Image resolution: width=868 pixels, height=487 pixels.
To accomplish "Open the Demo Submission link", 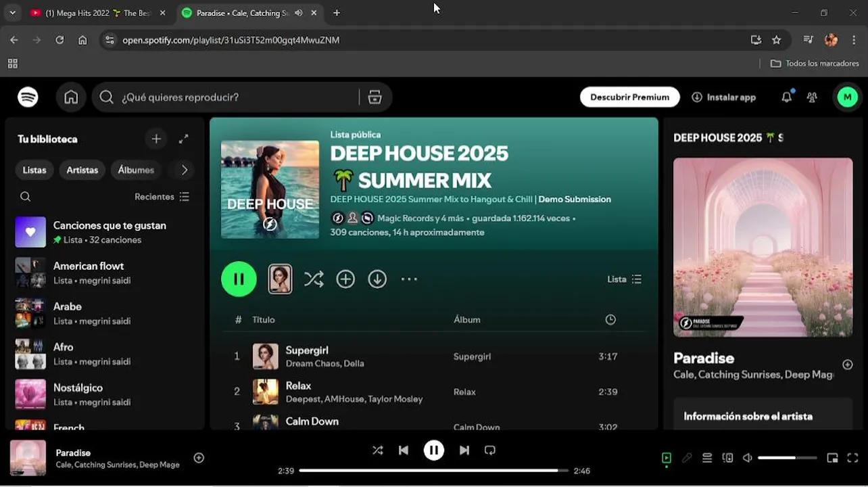I will (x=575, y=200).
